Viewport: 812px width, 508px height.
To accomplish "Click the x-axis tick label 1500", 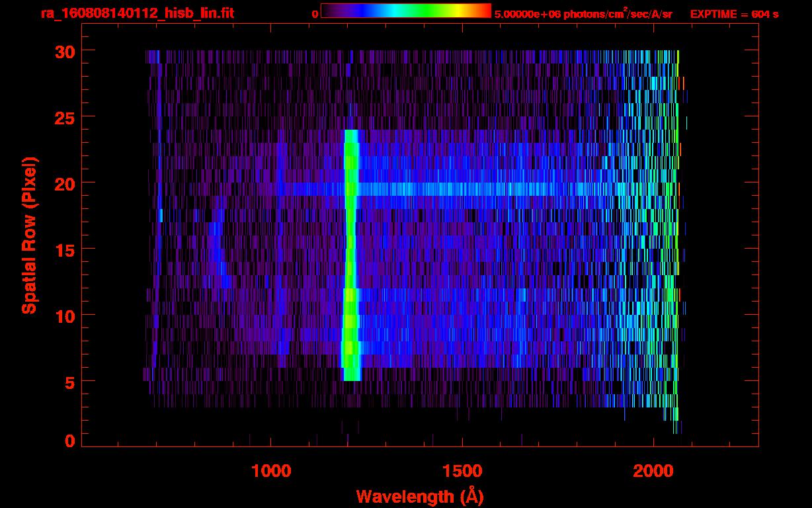I will [462, 471].
